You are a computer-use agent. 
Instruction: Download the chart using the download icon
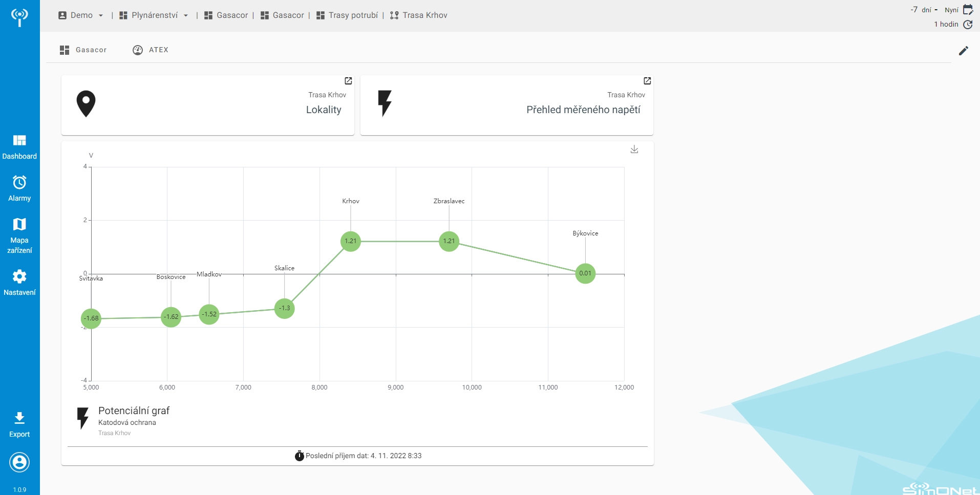click(x=634, y=149)
